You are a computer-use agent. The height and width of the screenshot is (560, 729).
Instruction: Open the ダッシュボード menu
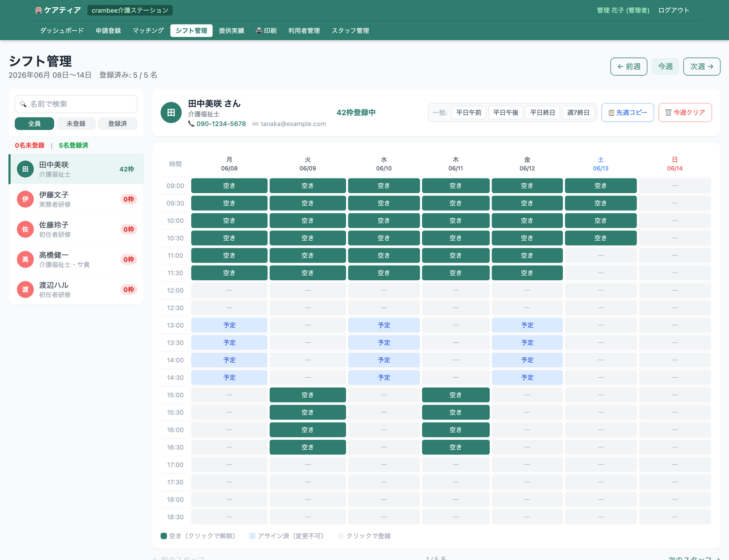point(62,31)
